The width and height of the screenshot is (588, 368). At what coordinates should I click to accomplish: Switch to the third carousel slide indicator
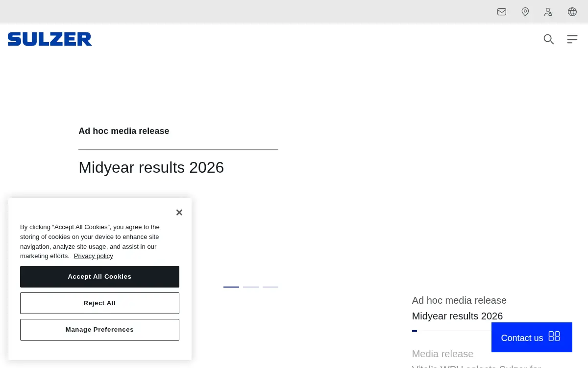pyautogui.click(x=270, y=287)
